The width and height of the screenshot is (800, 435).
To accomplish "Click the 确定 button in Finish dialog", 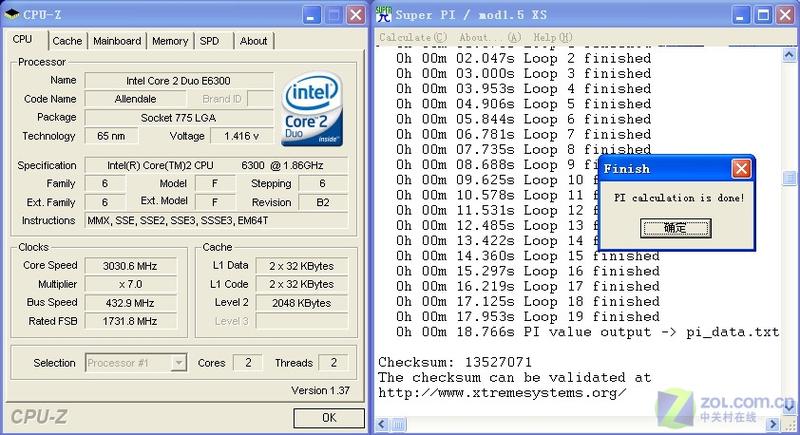I will (x=676, y=228).
